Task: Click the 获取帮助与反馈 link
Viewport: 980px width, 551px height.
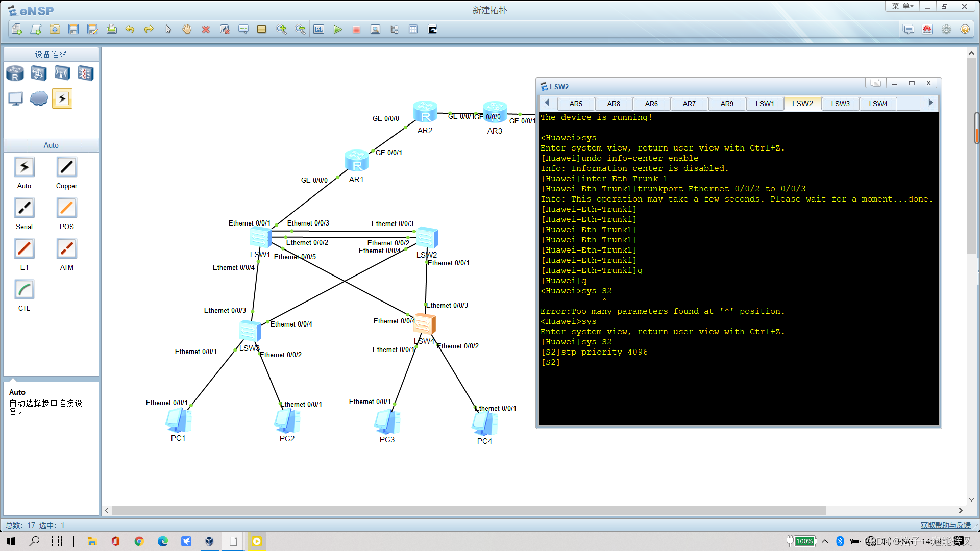Action: (x=945, y=525)
